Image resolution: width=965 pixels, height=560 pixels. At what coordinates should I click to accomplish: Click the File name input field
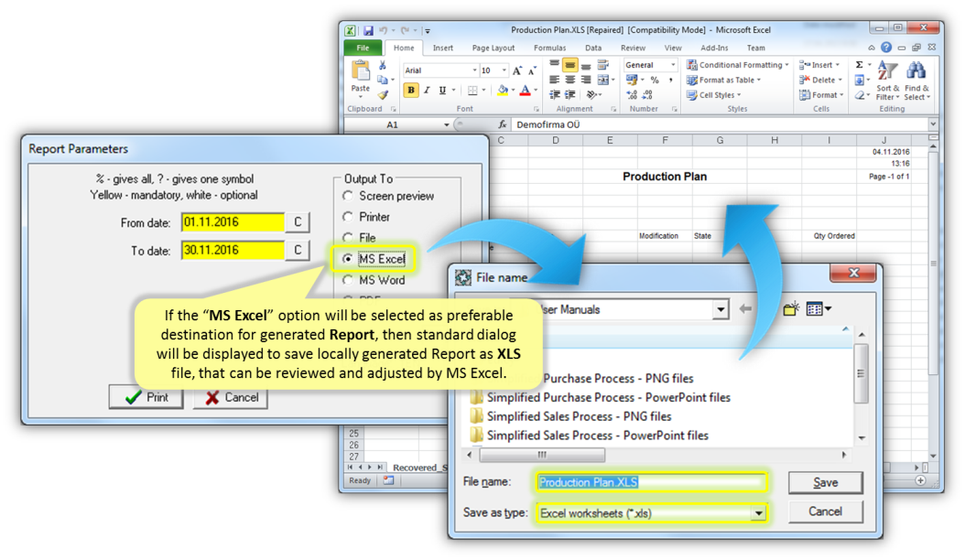coord(652,482)
